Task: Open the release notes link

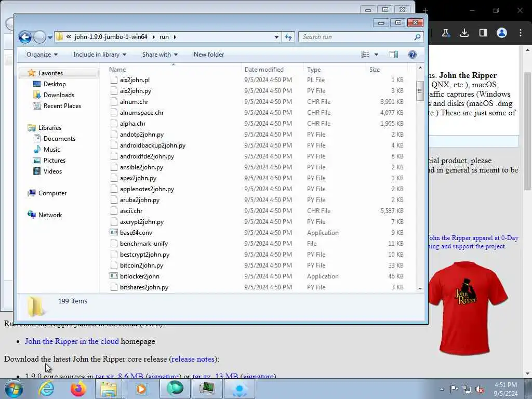Action: click(x=193, y=359)
